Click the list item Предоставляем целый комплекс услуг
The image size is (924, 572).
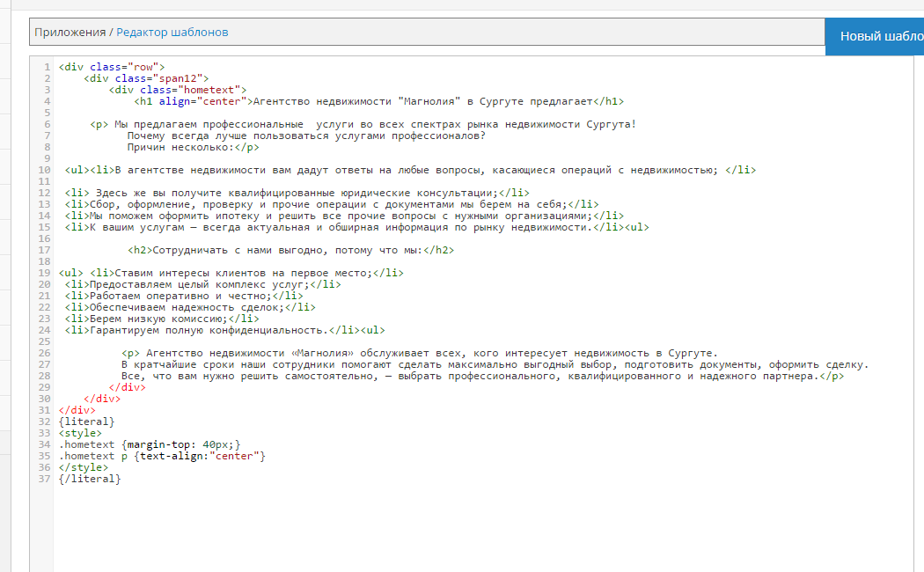[x=202, y=284]
